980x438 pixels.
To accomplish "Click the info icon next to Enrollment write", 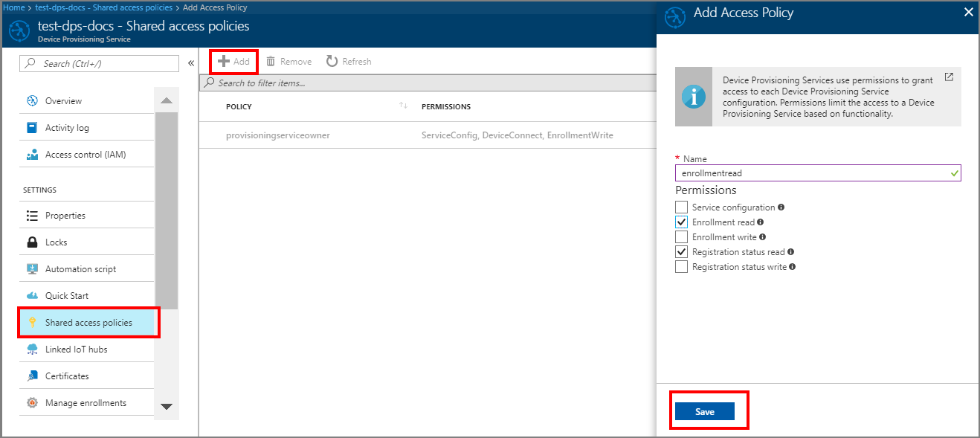I will click(763, 237).
